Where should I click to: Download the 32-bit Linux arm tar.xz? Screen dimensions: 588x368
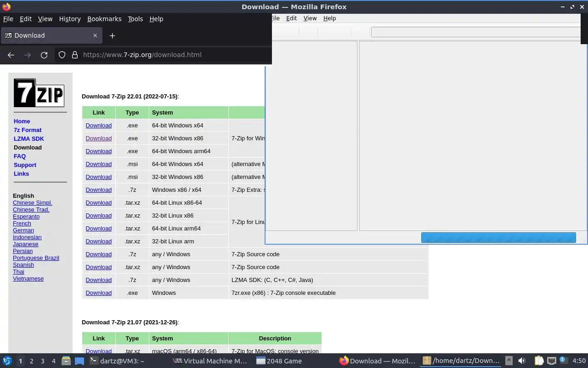point(98,241)
